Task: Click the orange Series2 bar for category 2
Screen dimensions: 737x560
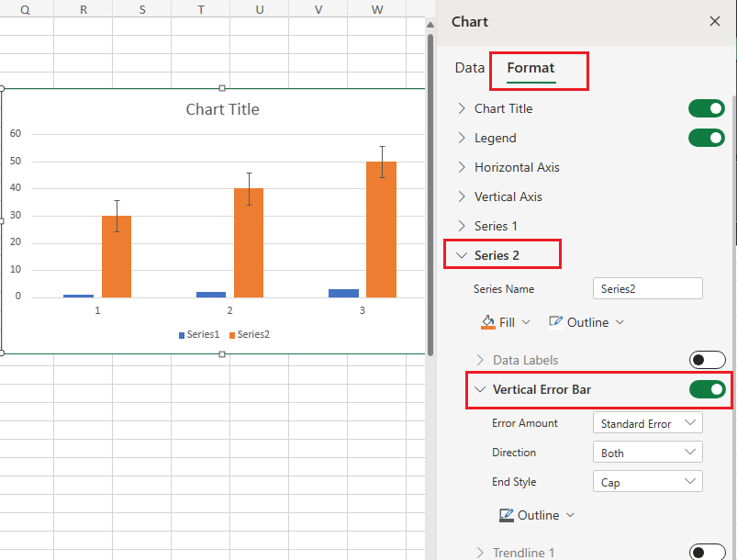Action: [x=249, y=242]
